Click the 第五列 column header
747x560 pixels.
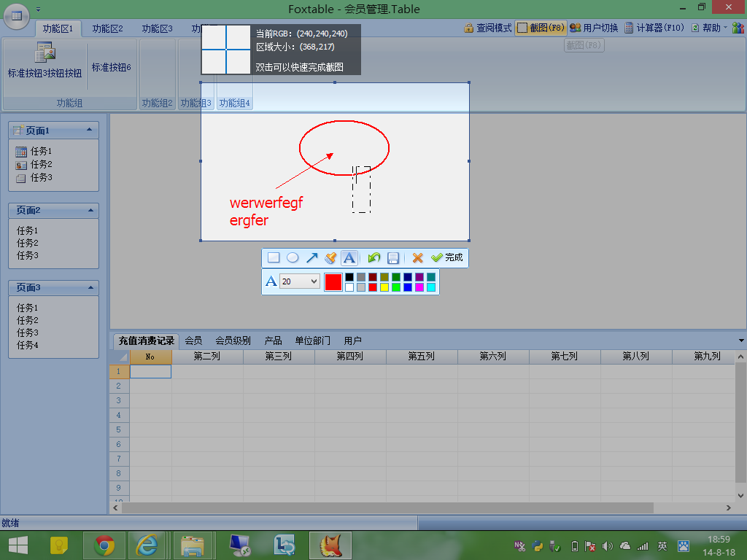[x=422, y=357]
